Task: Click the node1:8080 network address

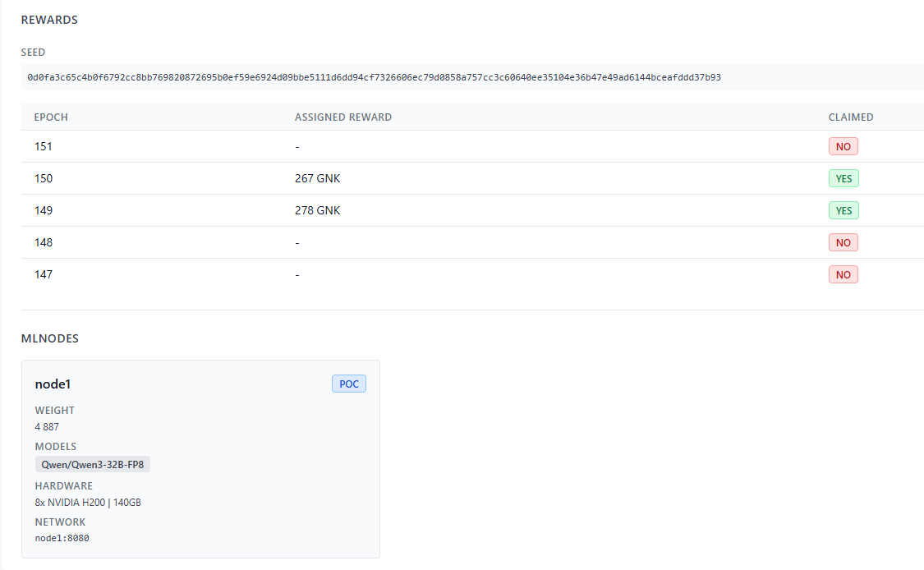Action: (62, 538)
